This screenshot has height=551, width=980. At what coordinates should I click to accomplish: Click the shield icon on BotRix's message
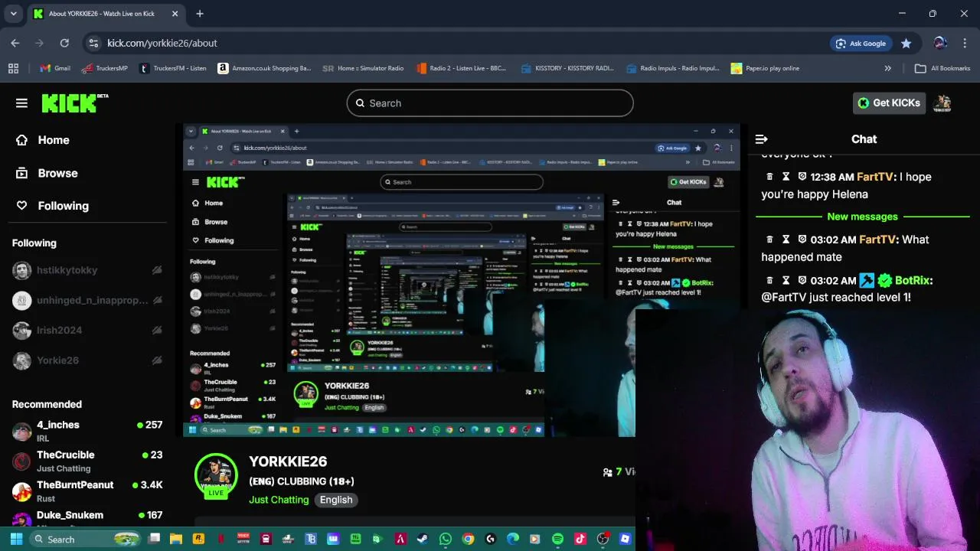point(802,281)
